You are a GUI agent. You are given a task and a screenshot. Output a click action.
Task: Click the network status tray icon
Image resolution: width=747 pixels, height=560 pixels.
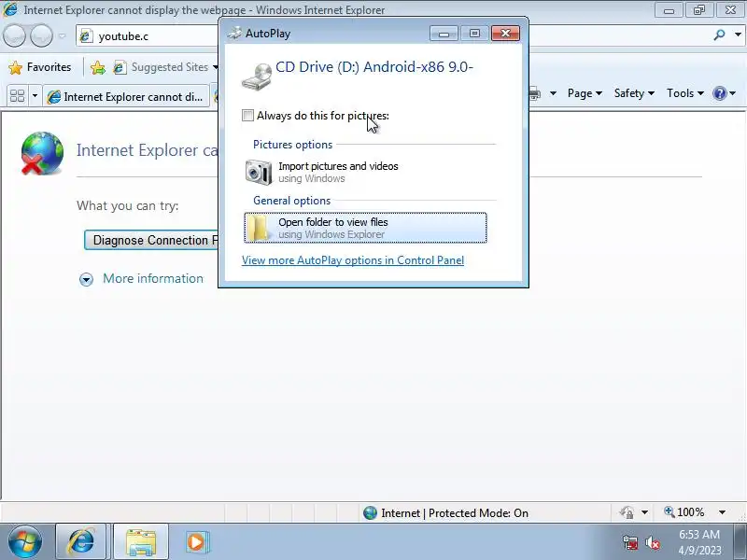tap(630, 542)
